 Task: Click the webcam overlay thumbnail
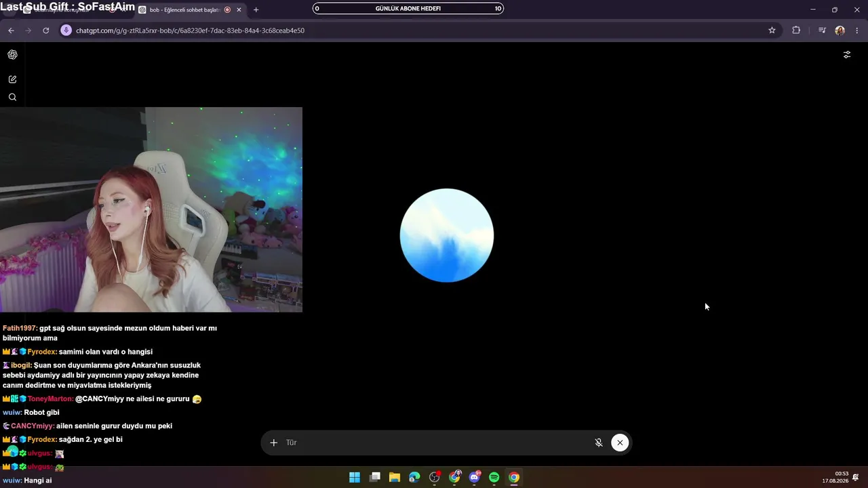coord(151,209)
